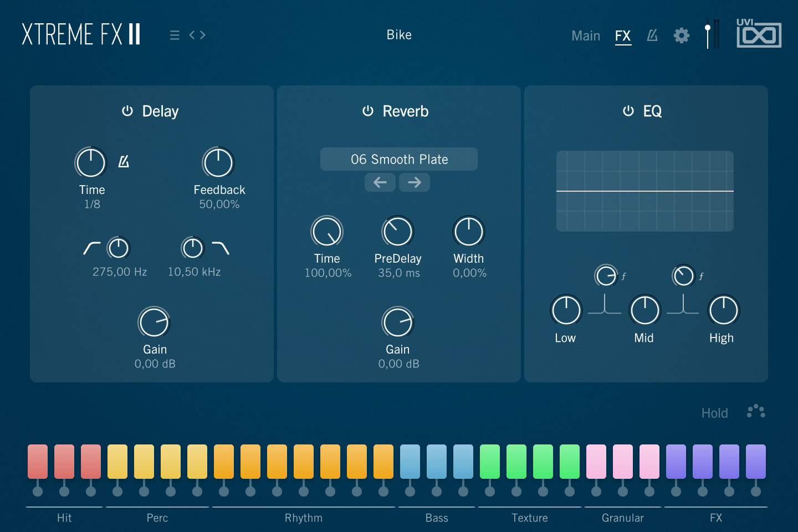The width and height of the screenshot is (798, 532).
Task: Click the first purple FX key
Action: pos(676,461)
